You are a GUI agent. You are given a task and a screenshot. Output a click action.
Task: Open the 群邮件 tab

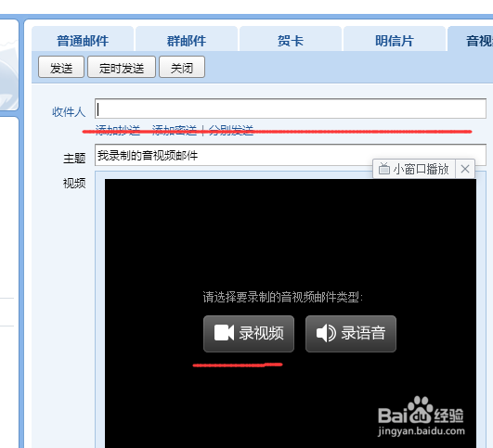coord(187,39)
